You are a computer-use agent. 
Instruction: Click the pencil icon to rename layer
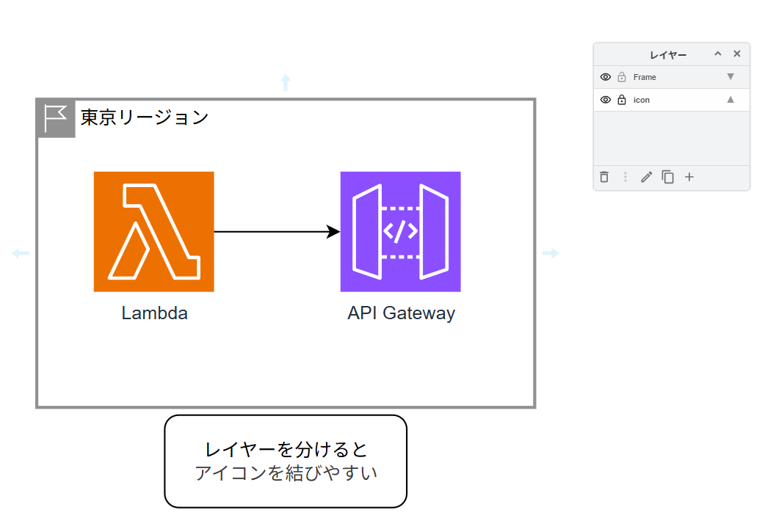pyautogui.click(x=646, y=177)
